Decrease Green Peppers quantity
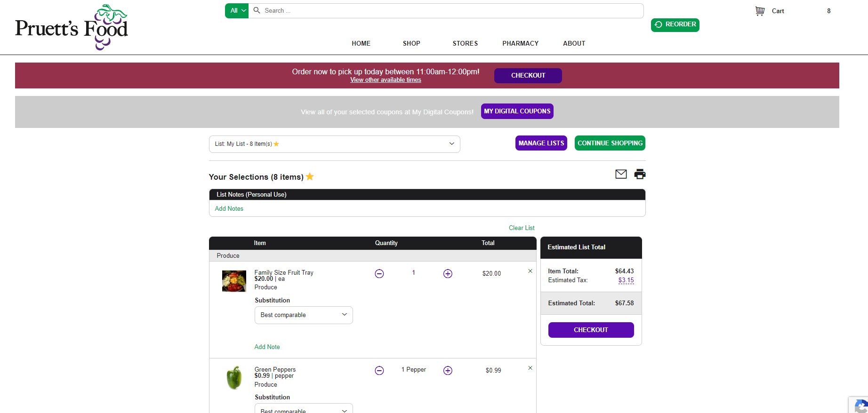Viewport: 868px width, 413px height. pyautogui.click(x=379, y=371)
